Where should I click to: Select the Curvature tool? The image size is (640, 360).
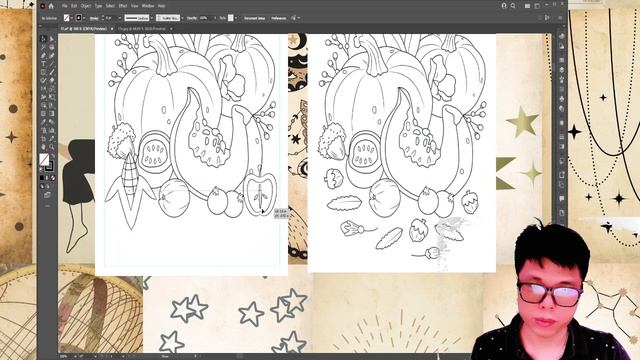[51, 55]
